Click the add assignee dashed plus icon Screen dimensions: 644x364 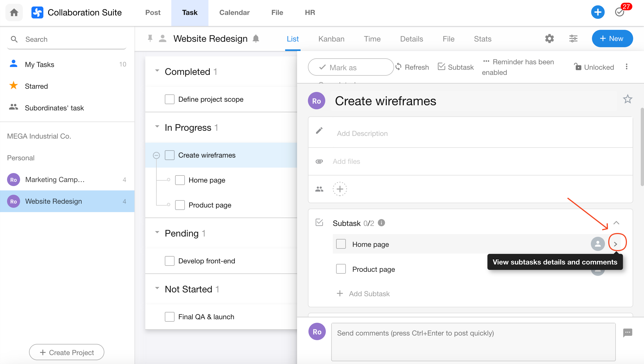pos(340,189)
